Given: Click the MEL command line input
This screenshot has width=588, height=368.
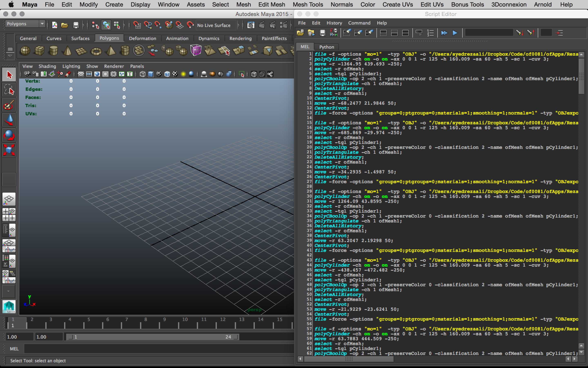Looking at the screenshot, I should tap(159, 349).
